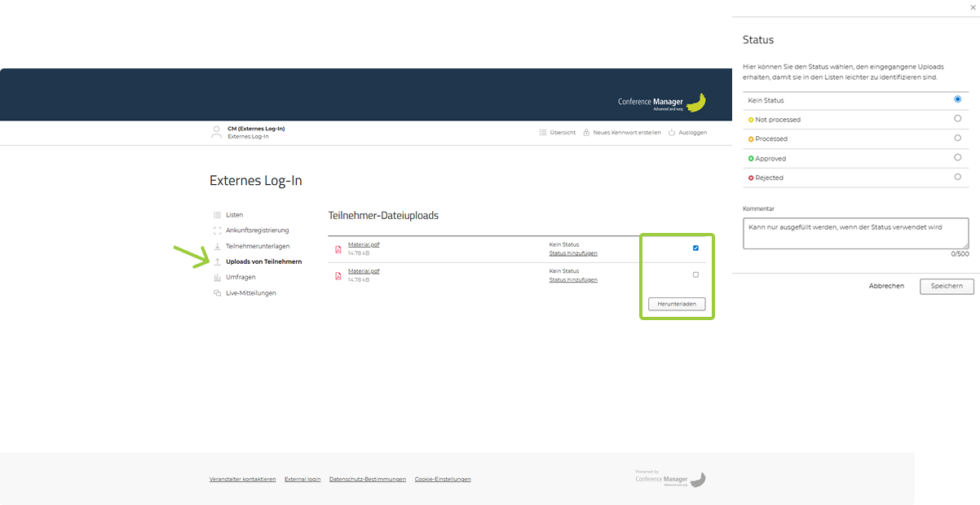The image size is (980, 505).
Task: Click into the Kommentar text area
Action: 855,233
